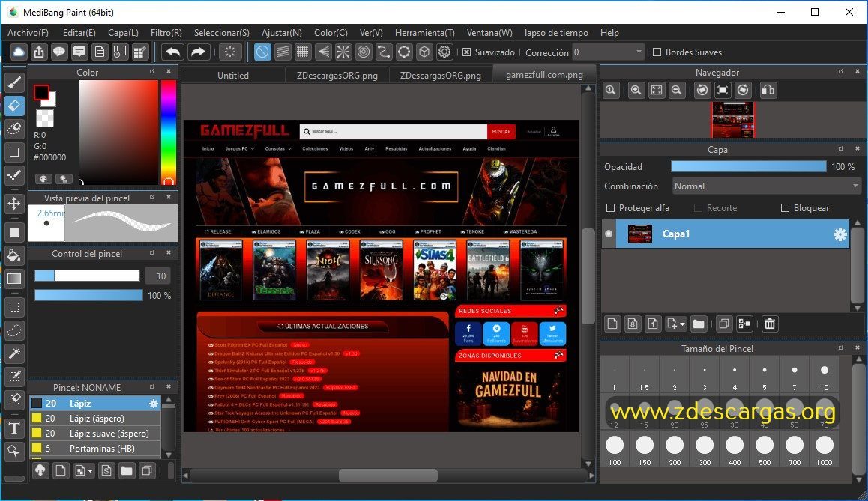Enable Proteger alfa checkbox
868x501 pixels.
pyautogui.click(x=611, y=208)
